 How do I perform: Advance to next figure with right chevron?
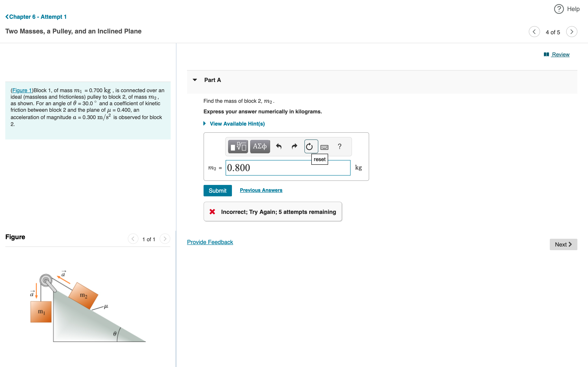(x=165, y=239)
